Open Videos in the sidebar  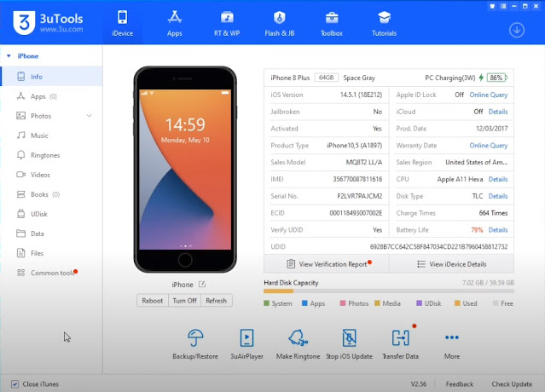pyautogui.click(x=51, y=175)
